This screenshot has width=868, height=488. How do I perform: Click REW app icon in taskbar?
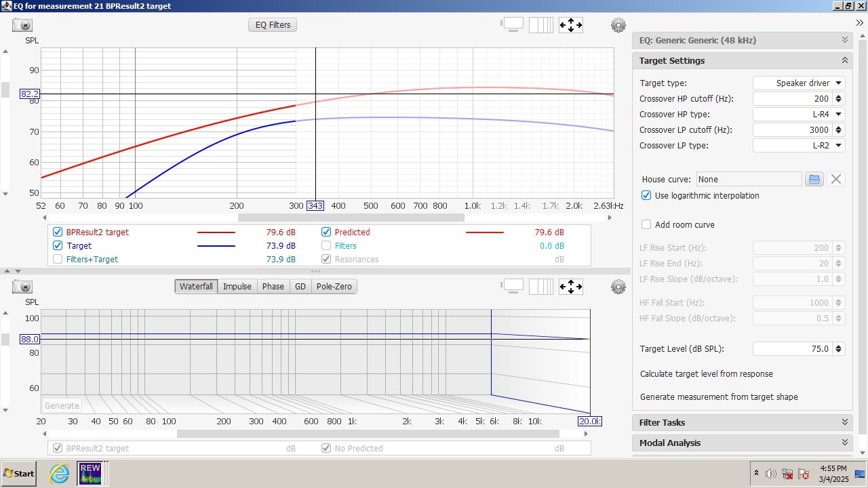pyautogui.click(x=90, y=473)
